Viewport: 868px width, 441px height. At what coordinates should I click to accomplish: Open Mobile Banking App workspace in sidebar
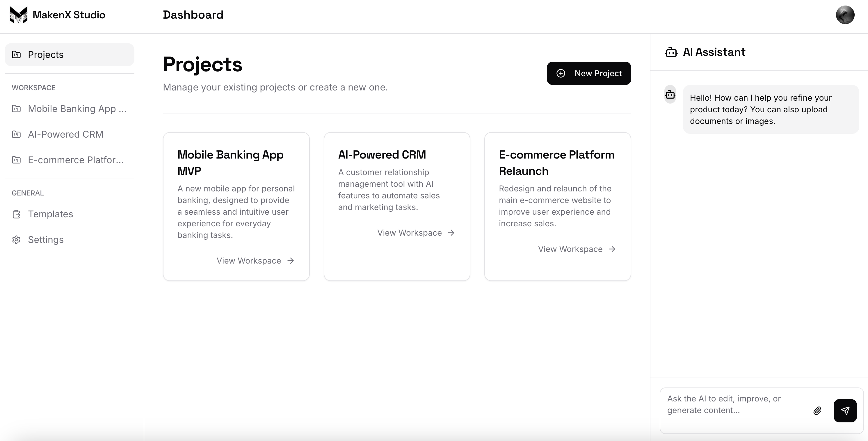pyautogui.click(x=77, y=109)
